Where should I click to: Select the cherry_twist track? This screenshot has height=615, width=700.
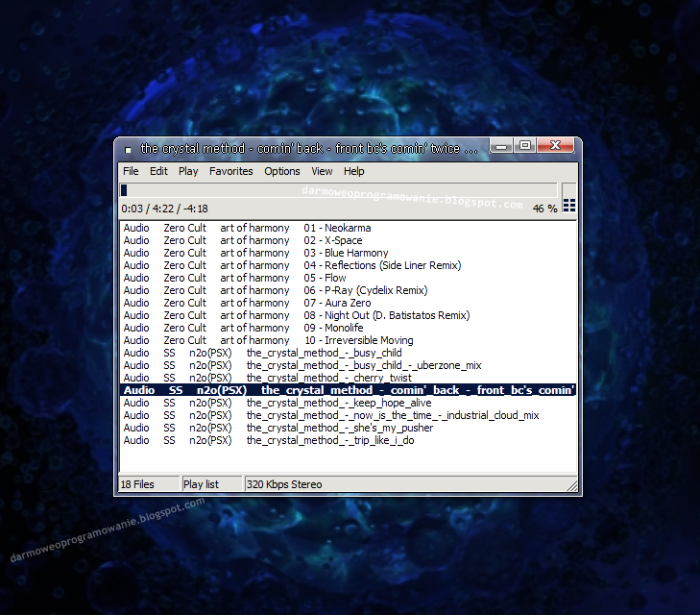coord(349,378)
